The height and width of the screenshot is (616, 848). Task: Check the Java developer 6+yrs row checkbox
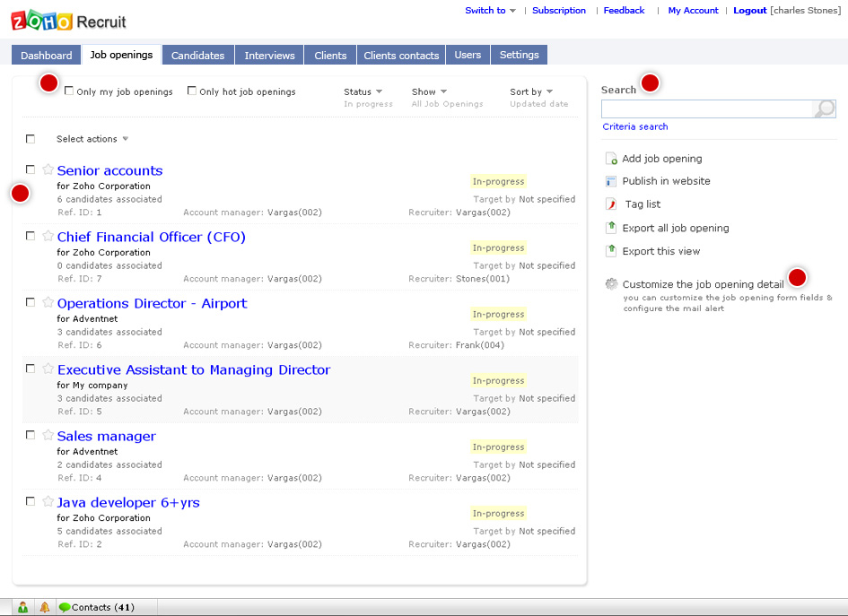(31, 501)
